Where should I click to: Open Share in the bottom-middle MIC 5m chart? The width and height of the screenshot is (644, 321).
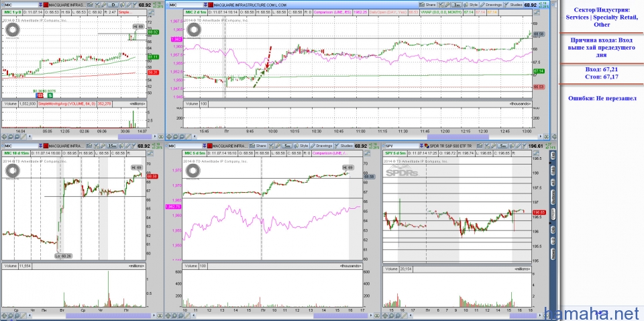click(258, 146)
